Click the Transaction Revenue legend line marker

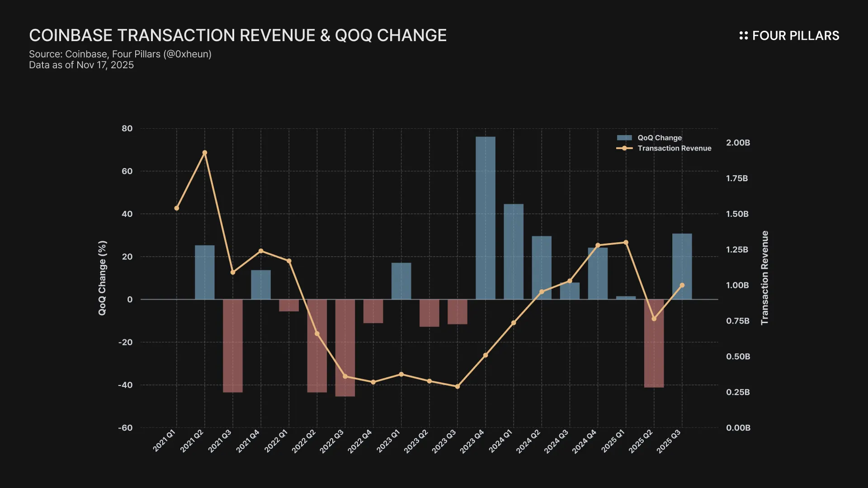click(624, 148)
